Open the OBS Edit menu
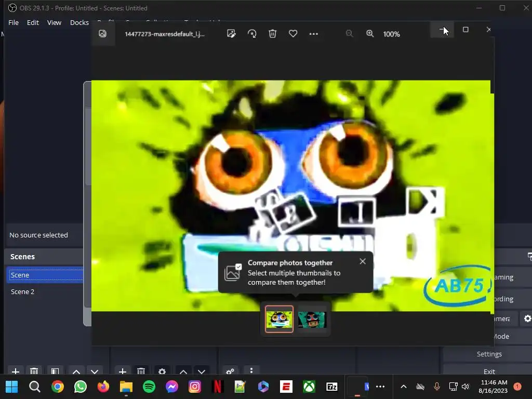Viewport: 532px width, 399px height. click(x=33, y=22)
